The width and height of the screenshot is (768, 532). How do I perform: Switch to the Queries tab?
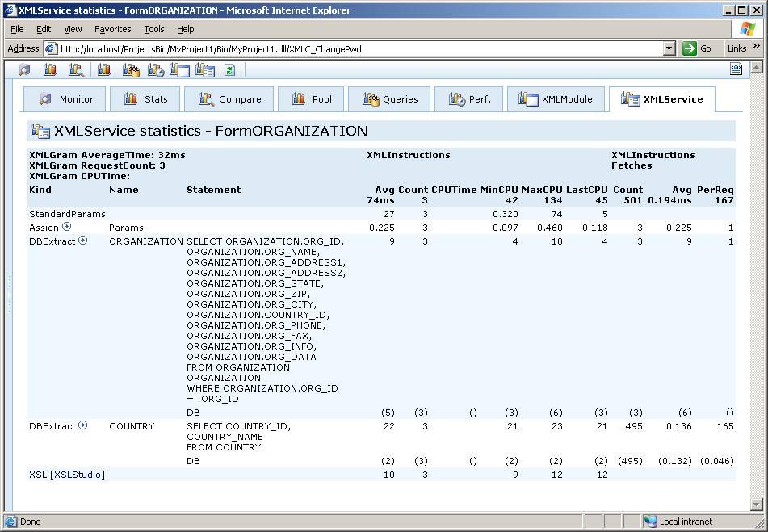[391, 99]
